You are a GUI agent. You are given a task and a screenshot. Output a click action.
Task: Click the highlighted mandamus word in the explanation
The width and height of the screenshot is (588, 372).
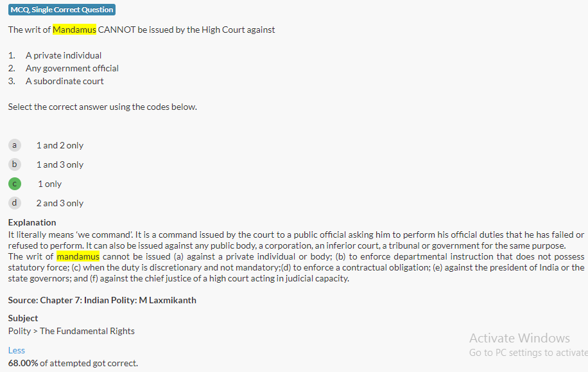tap(78, 256)
